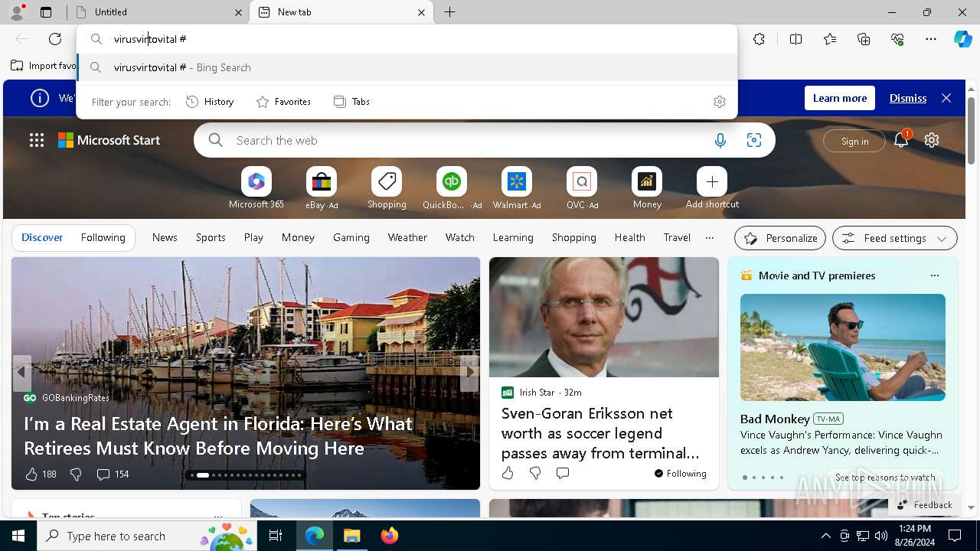Image resolution: width=980 pixels, height=551 pixels.
Task: Click the Windows taskbar search box
Action: click(147, 536)
